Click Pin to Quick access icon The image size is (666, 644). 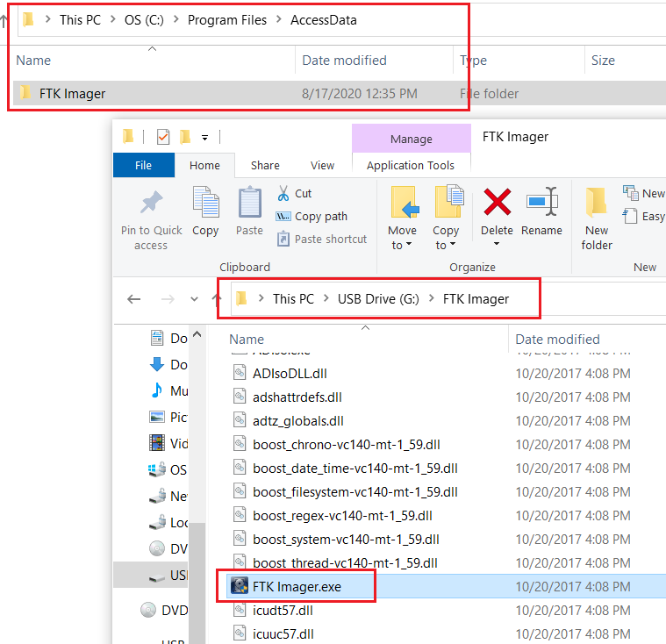(152, 202)
